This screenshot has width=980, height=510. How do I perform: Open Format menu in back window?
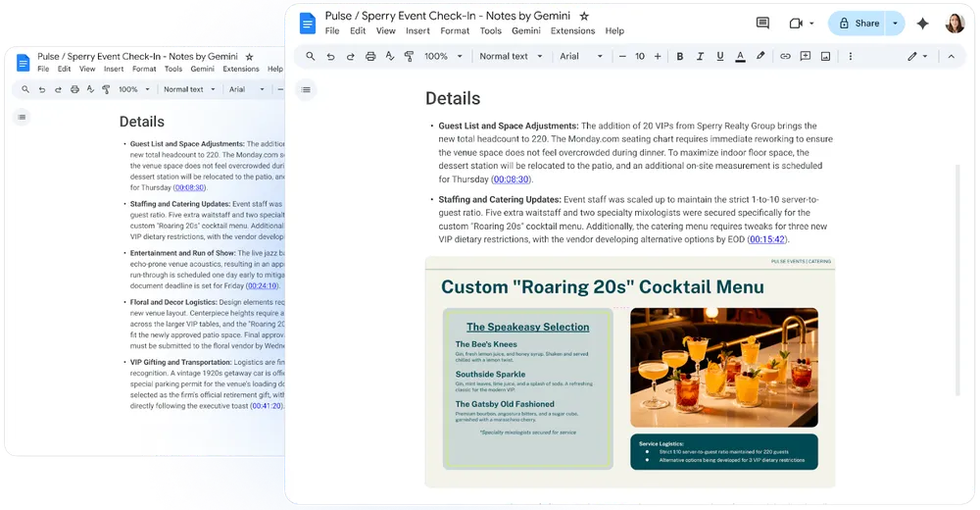[x=144, y=70]
